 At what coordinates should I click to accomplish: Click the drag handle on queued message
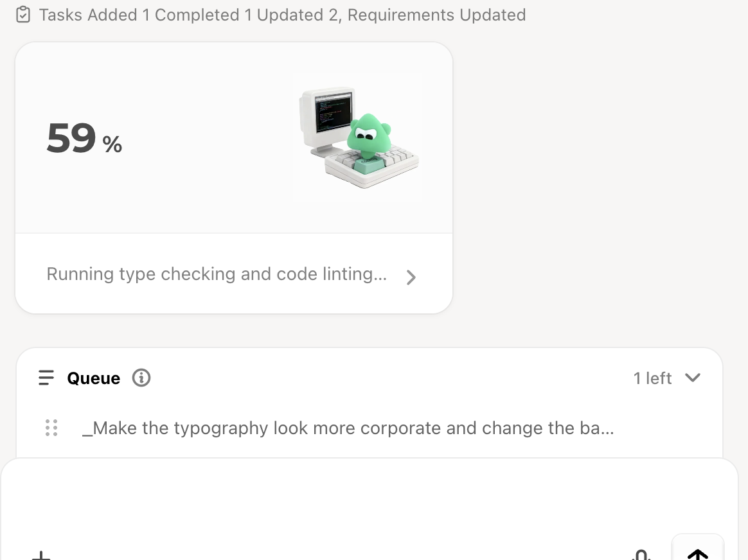(x=52, y=428)
